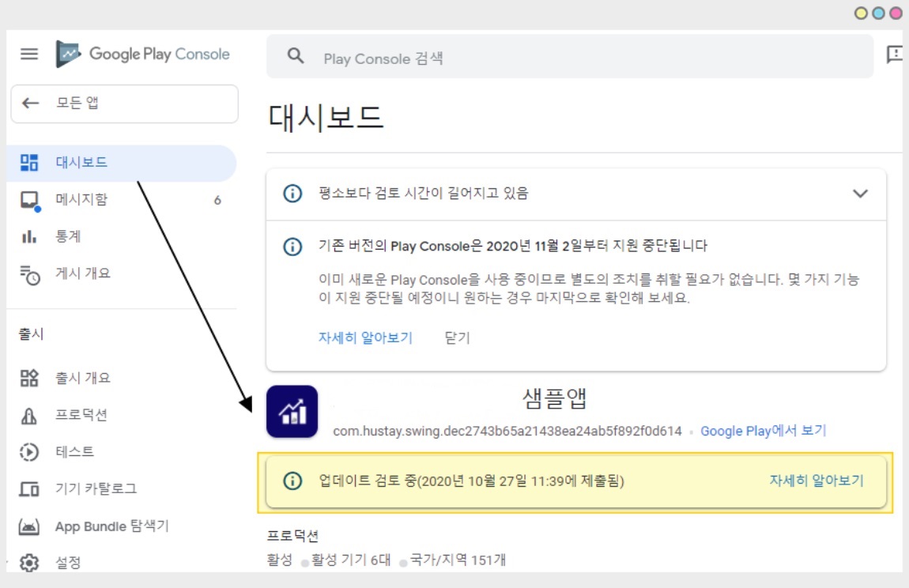Click 자세히 알아보기 link in Play Console notice
Screen dimensions: 909x588
[x=365, y=338]
